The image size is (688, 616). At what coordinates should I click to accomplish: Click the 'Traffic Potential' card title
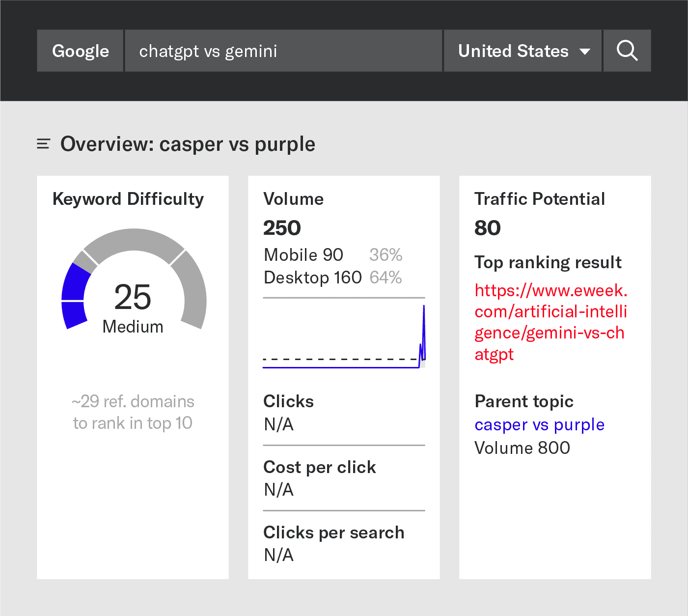(x=540, y=199)
